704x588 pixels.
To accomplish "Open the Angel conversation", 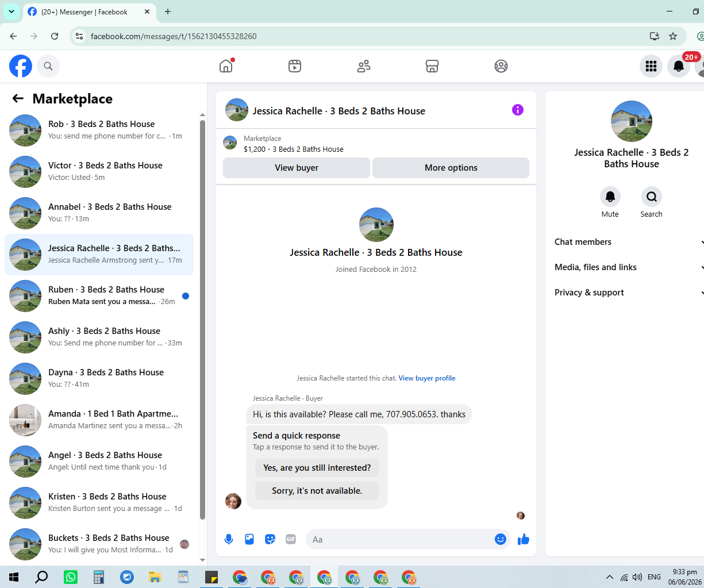I will (99, 462).
